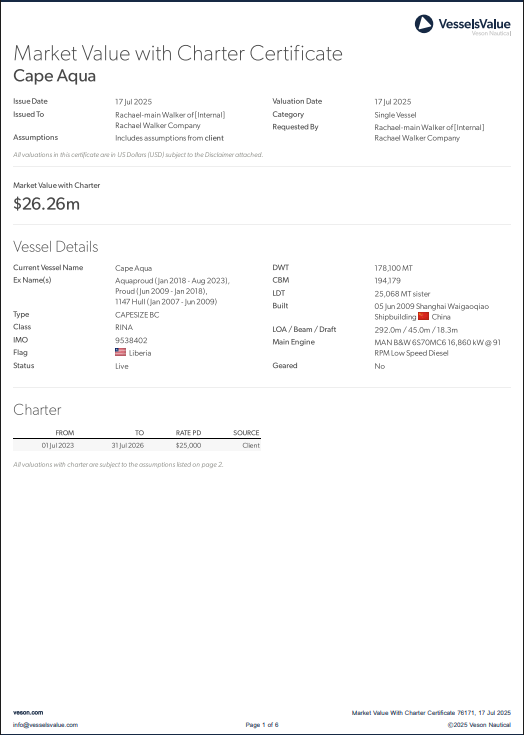This screenshot has height=735, width=524.
Task: Click the ©2025 Veson Nautical copyright text
Action: [x=479, y=725]
